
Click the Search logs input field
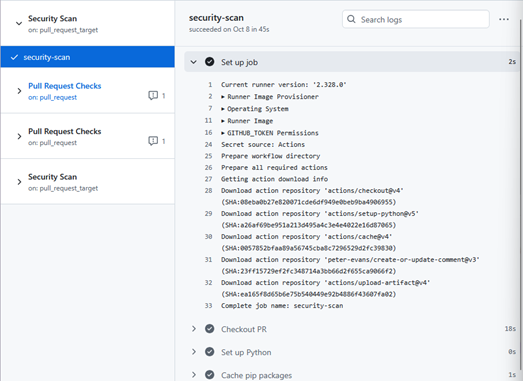(x=416, y=19)
